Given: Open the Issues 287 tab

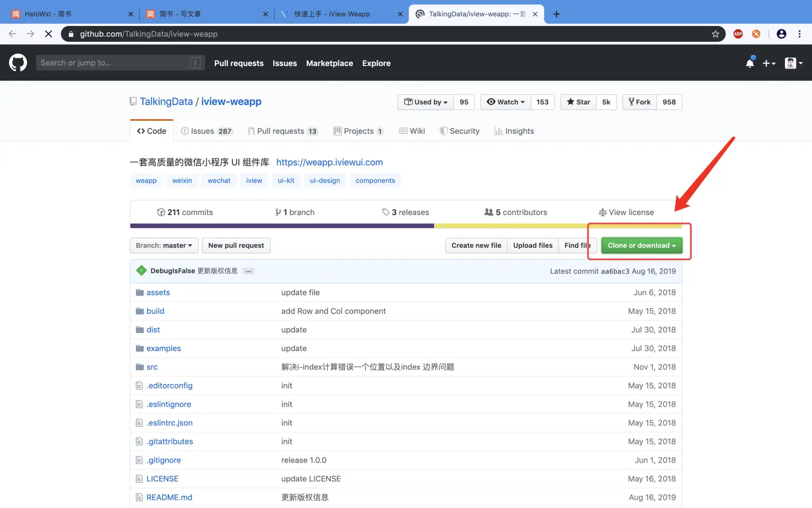Looking at the screenshot, I should tap(206, 131).
